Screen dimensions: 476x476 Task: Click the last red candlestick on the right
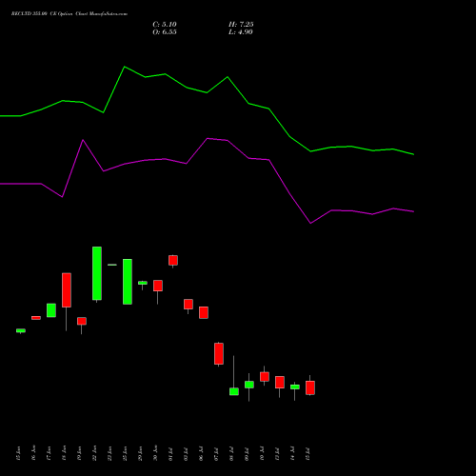click(310, 387)
